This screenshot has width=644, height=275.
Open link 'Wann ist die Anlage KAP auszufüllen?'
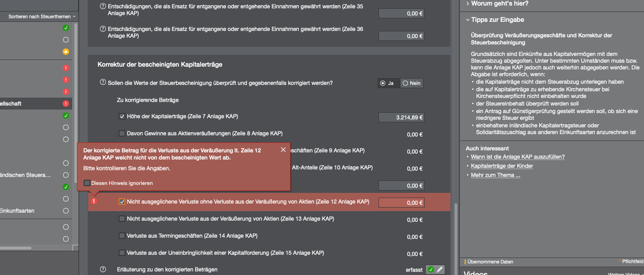[517, 157]
